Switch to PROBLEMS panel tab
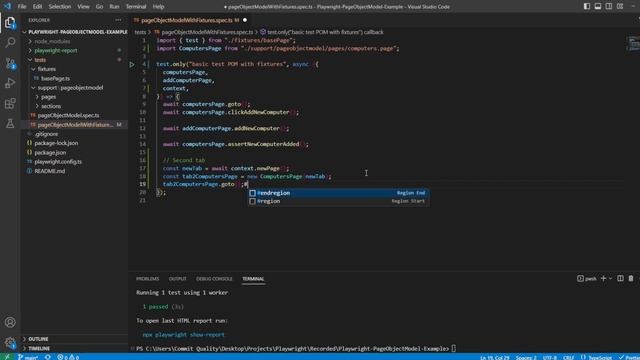Viewport: 640px width, 360px height. [147, 279]
